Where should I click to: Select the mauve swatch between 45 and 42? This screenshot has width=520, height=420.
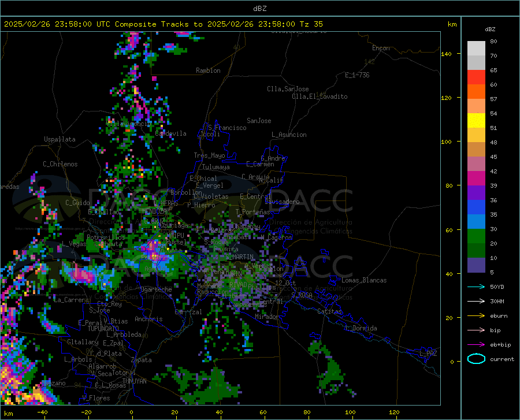476,164
